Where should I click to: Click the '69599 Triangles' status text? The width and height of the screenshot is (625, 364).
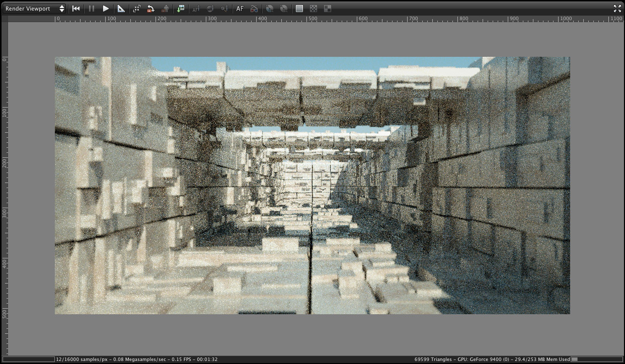pyautogui.click(x=433, y=359)
